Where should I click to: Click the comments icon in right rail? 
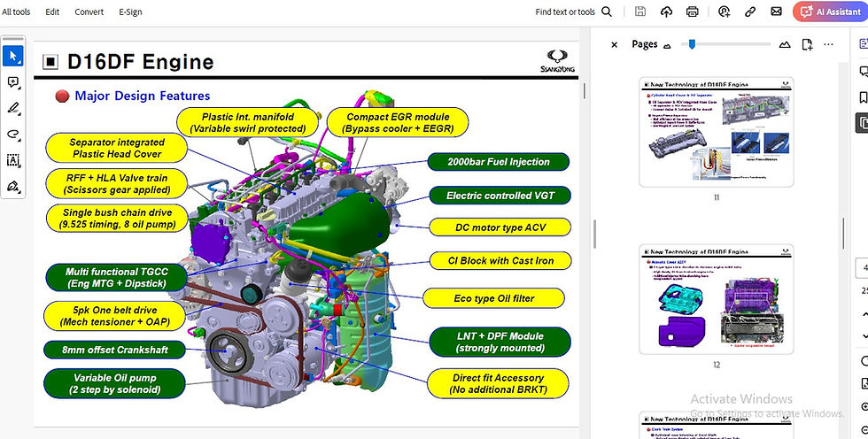pos(863,71)
